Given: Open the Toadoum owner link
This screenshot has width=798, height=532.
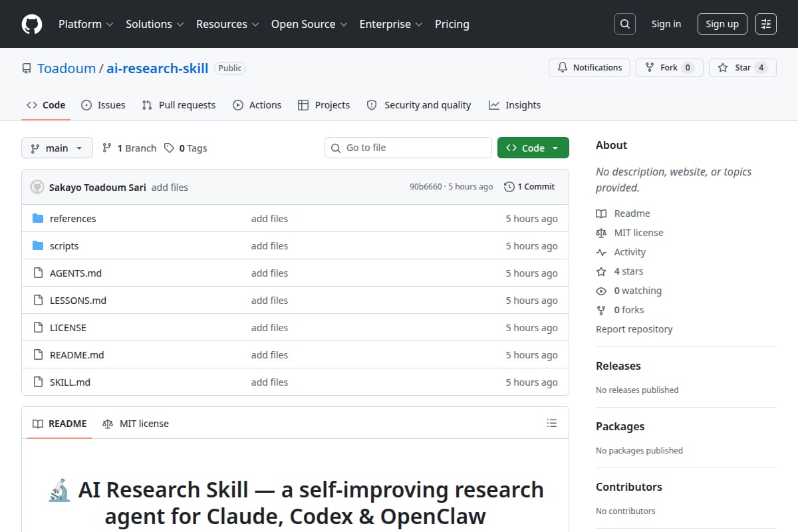Looking at the screenshot, I should click(x=66, y=68).
